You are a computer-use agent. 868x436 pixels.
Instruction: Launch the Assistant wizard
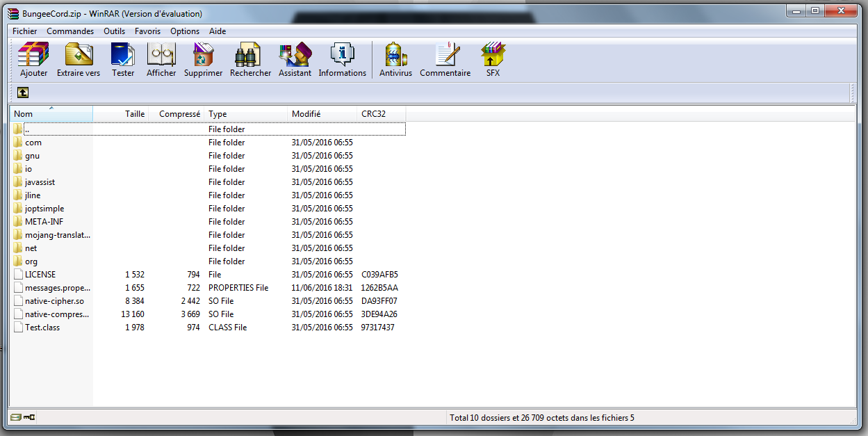(295, 59)
